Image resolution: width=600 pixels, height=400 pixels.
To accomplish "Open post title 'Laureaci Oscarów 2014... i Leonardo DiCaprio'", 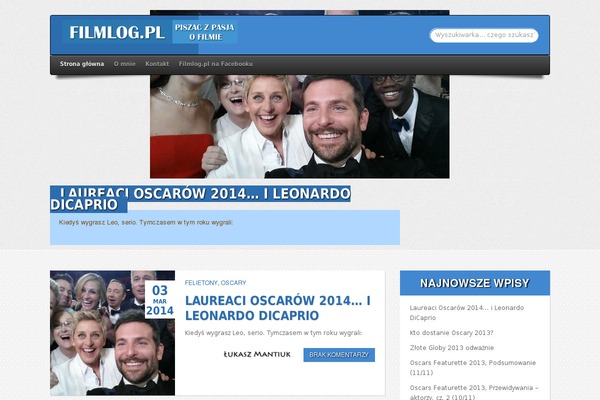I will coord(278,308).
